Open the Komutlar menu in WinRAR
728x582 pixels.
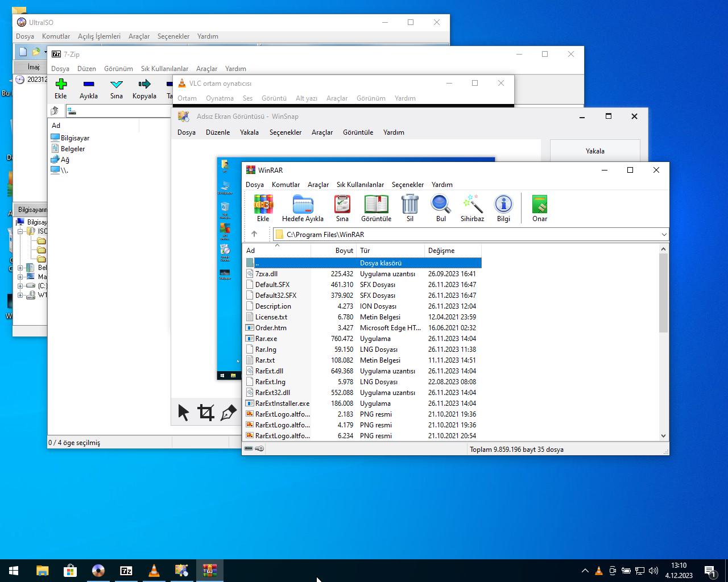coord(286,185)
